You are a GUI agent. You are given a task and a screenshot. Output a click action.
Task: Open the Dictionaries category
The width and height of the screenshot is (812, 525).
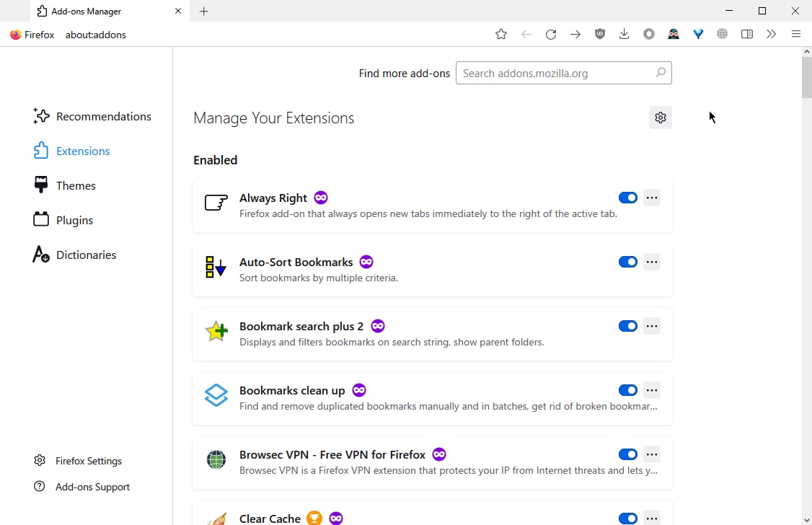74,255
